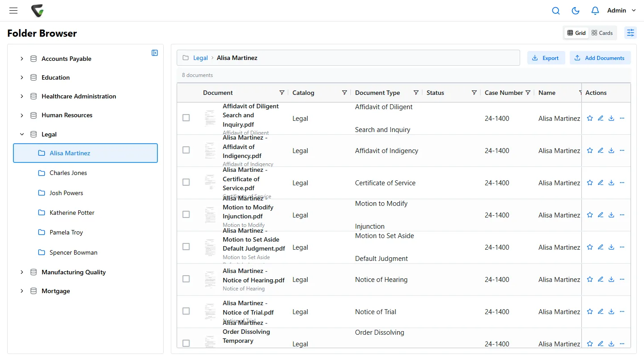This screenshot has width=644, height=358.
Task: Download the Certificate of Service document
Action: coord(611,183)
